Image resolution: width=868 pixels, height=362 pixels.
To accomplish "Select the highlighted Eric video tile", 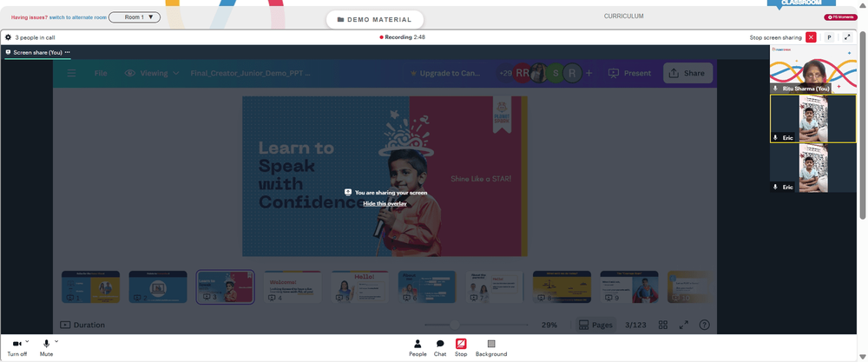I will tap(813, 118).
